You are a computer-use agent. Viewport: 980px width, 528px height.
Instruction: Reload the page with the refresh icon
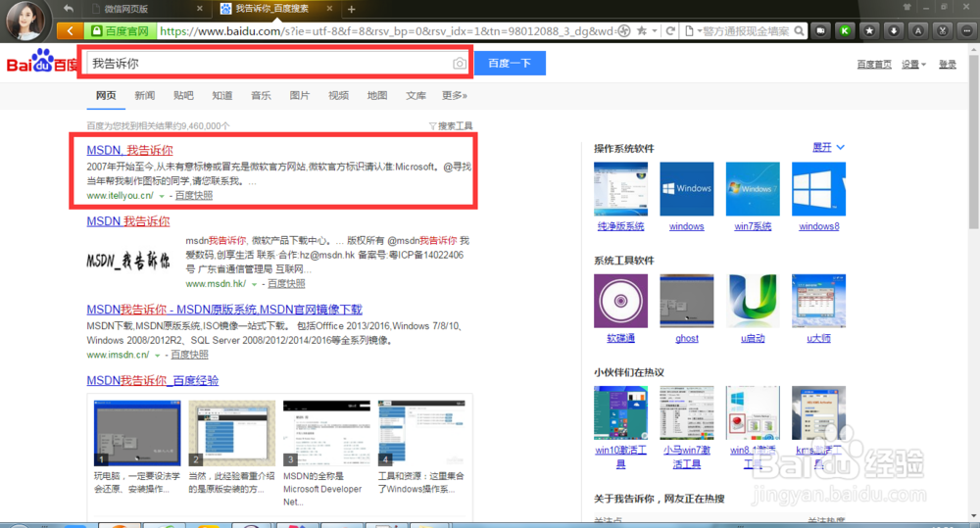pyautogui.click(x=670, y=30)
